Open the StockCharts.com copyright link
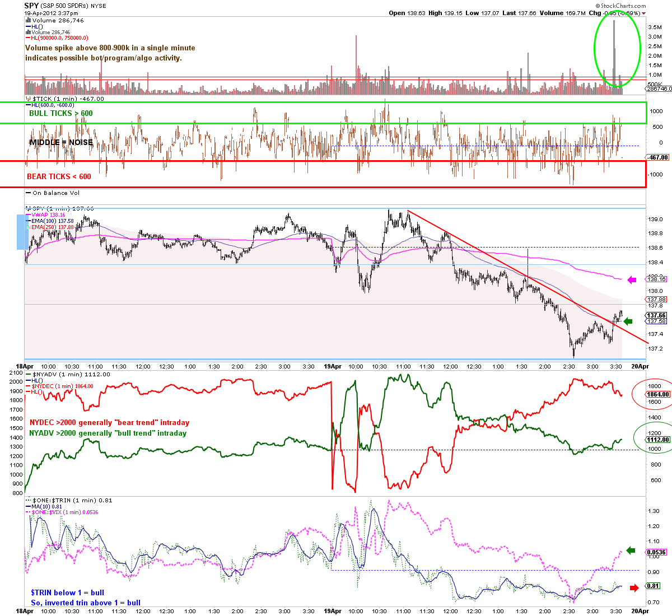Viewport: 672px width, 616px height. [621, 6]
